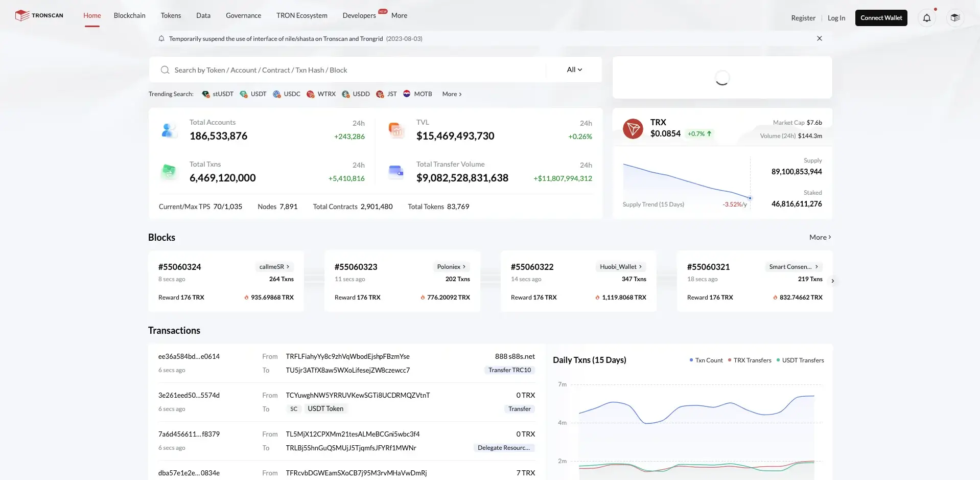Open More blocks link
This screenshot has width=980, height=480.
point(820,237)
